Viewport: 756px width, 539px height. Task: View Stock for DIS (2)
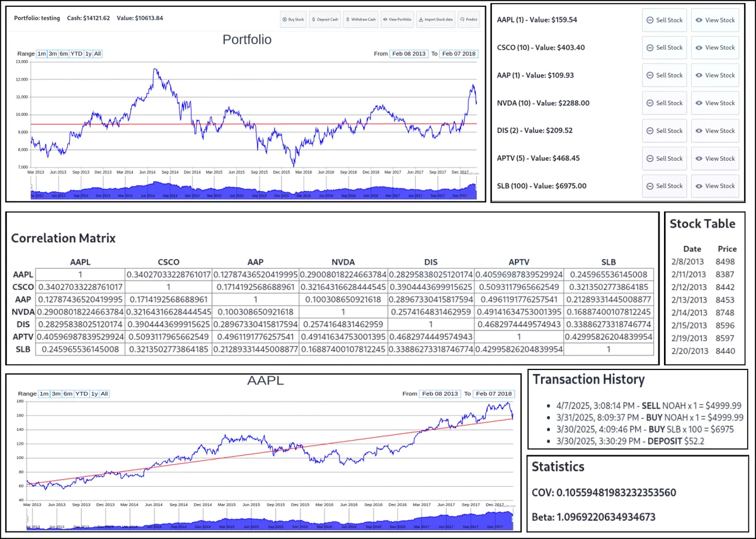pyautogui.click(x=715, y=130)
